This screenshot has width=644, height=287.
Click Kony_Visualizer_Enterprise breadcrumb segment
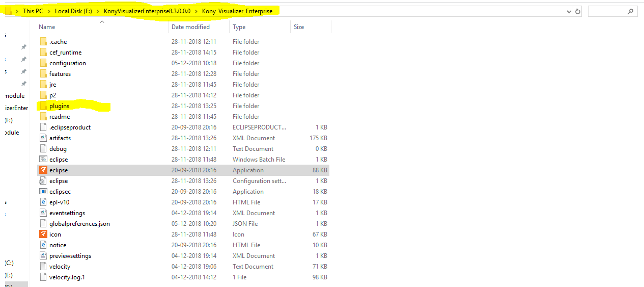tap(237, 11)
